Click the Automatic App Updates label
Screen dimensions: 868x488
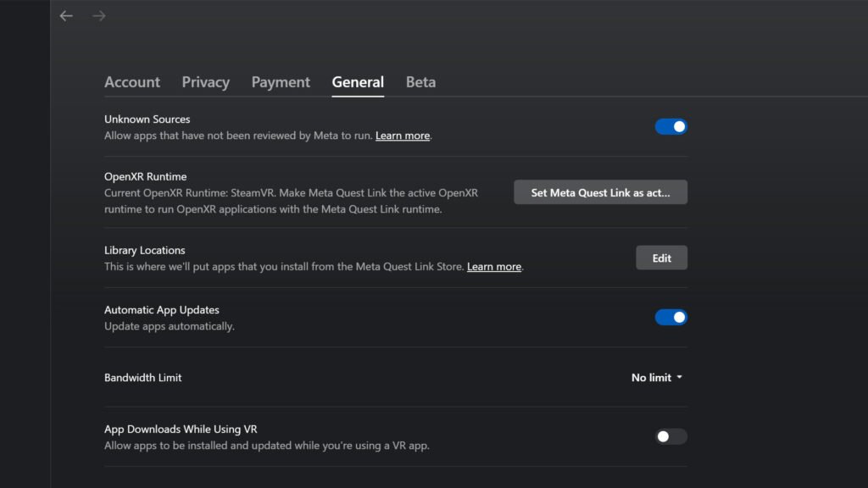tap(162, 310)
